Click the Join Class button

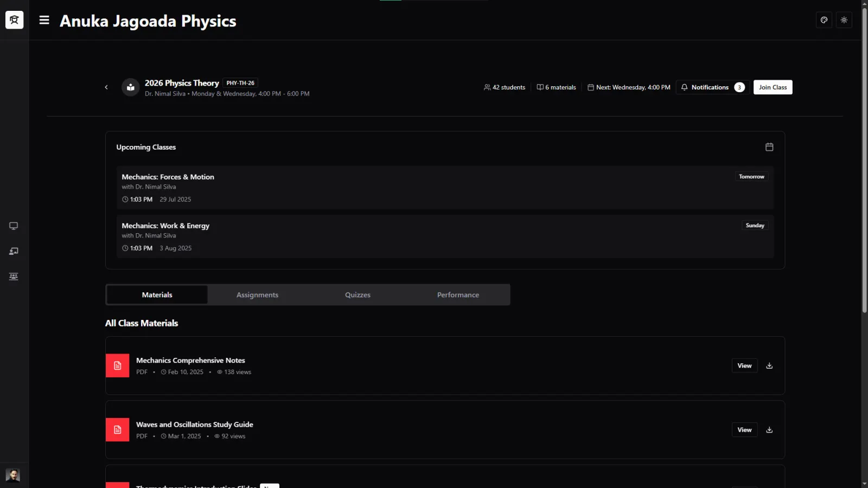(773, 87)
